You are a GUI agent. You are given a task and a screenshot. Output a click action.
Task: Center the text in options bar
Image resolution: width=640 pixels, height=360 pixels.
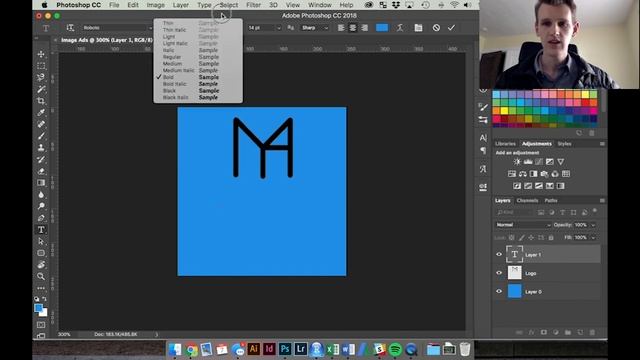click(353, 28)
